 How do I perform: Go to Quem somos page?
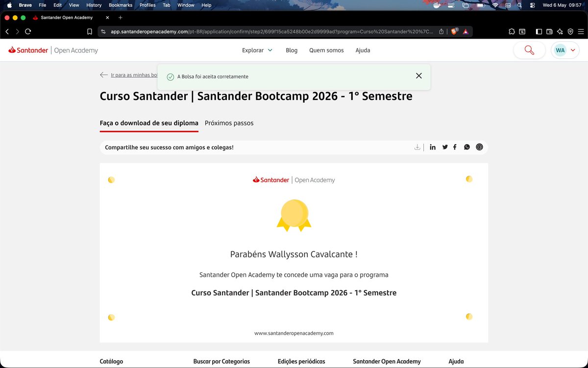click(x=326, y=50)
